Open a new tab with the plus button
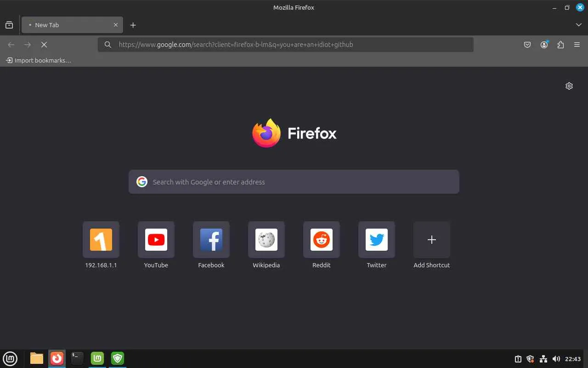Image resolution: width=588 pixels, height=368 pixels. [133, 25]
